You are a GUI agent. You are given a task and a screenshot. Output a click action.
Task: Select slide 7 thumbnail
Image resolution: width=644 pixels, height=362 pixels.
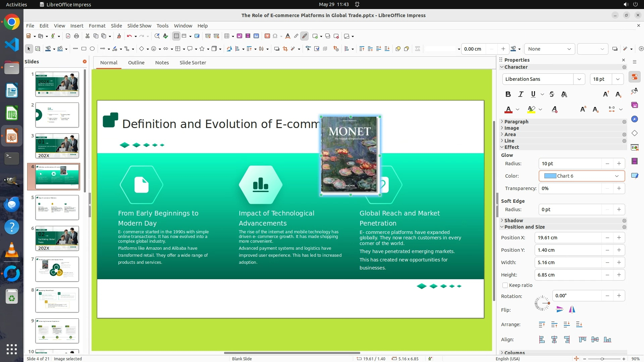[x=57, y=269]
